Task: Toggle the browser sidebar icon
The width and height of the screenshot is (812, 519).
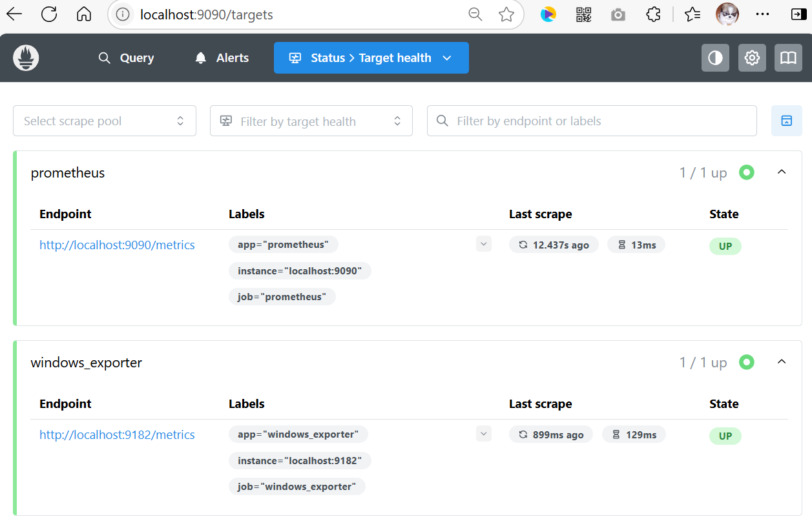Action: pos(798,14)
